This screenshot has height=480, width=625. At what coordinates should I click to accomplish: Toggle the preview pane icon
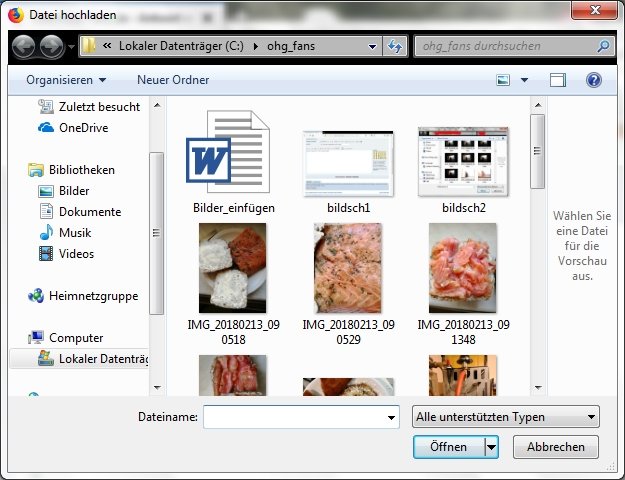[x=558, y=79]
